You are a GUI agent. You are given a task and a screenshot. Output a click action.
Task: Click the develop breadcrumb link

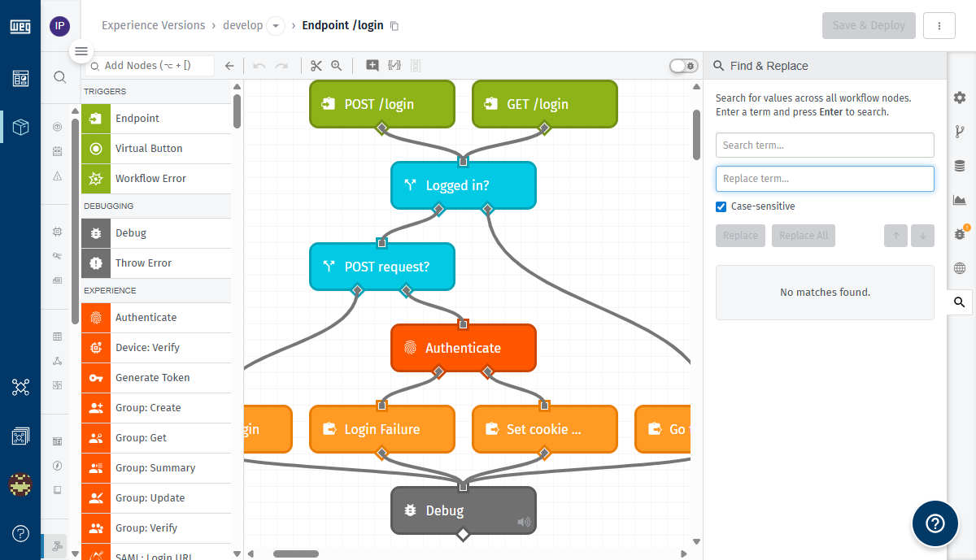[243, 25]
